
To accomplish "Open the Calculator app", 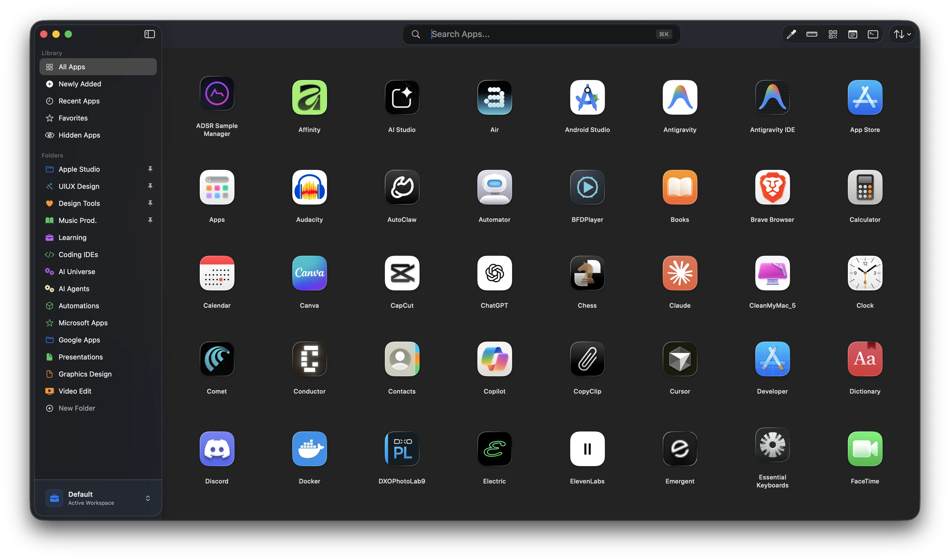I will [x=865, y=187].
